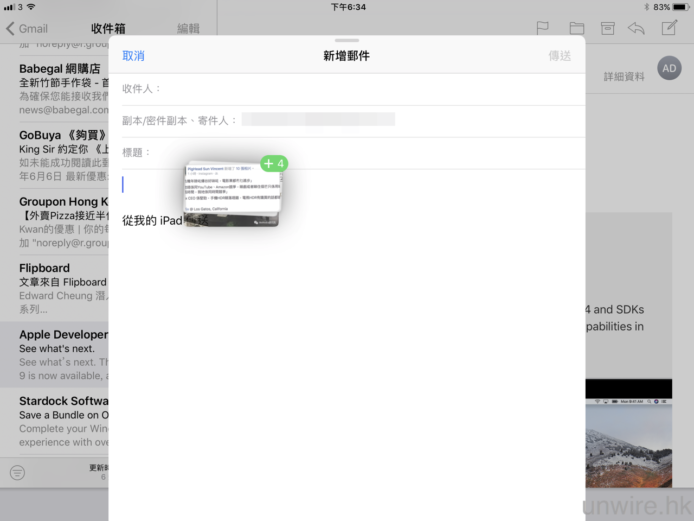Tap the AD contact avatar
Viewport: 694px width, 521px height.
pyautogui.click(x=669, y=69)
